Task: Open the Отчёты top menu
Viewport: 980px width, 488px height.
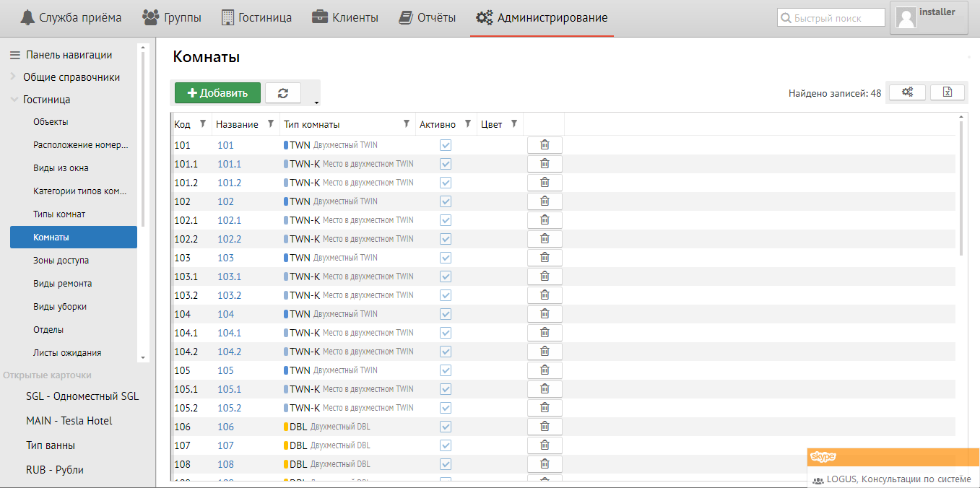Action: (x=428, y=17)
